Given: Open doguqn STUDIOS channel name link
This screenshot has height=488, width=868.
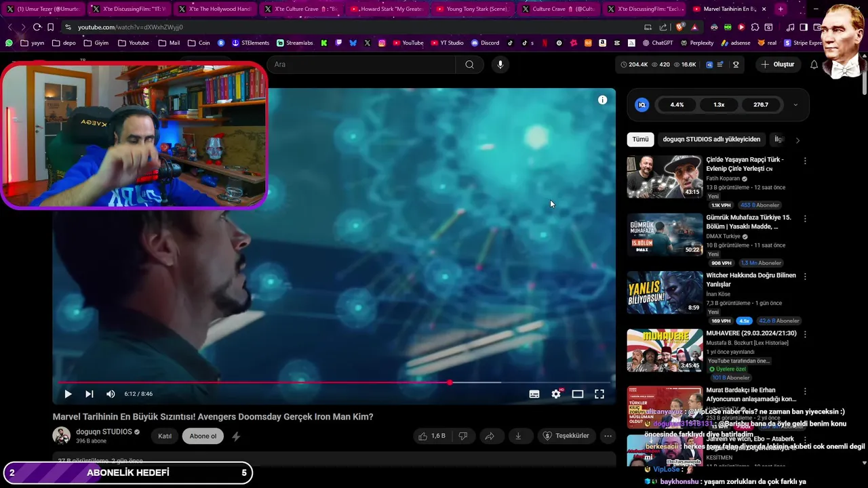Looking at the screenshot, I should tap(104, 432).
